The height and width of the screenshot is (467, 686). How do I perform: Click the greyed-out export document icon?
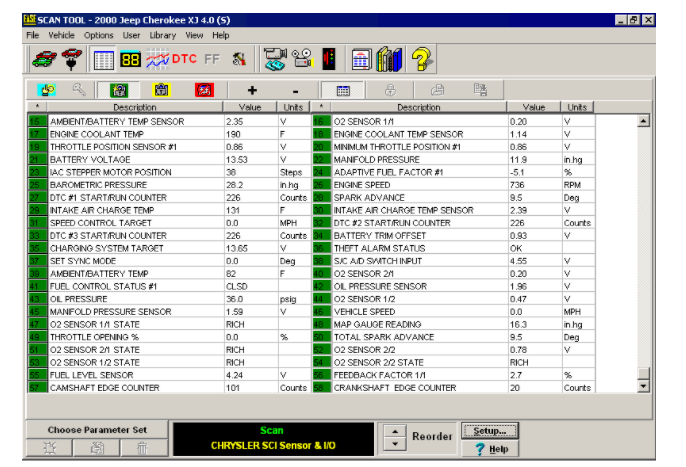coord(480,90)
